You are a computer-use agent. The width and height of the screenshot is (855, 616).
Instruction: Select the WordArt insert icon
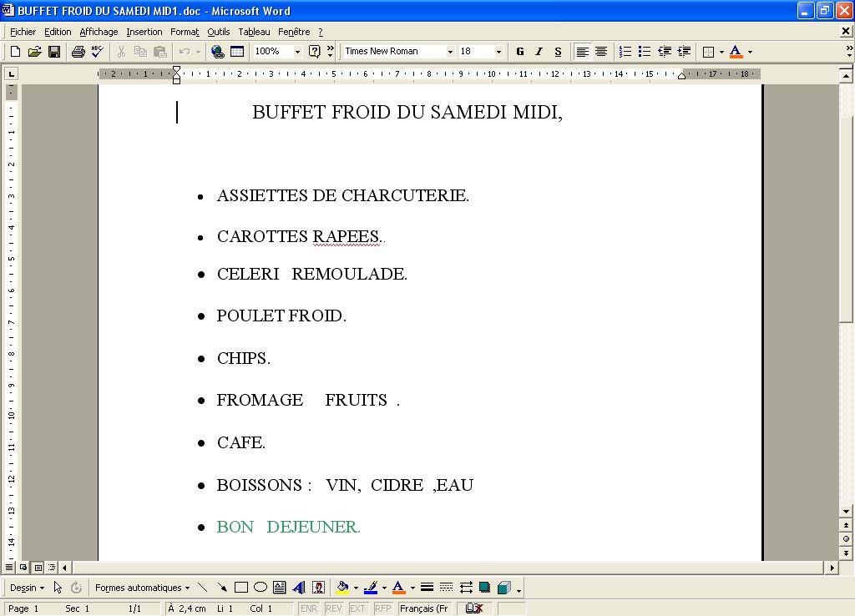click(299, 588)
